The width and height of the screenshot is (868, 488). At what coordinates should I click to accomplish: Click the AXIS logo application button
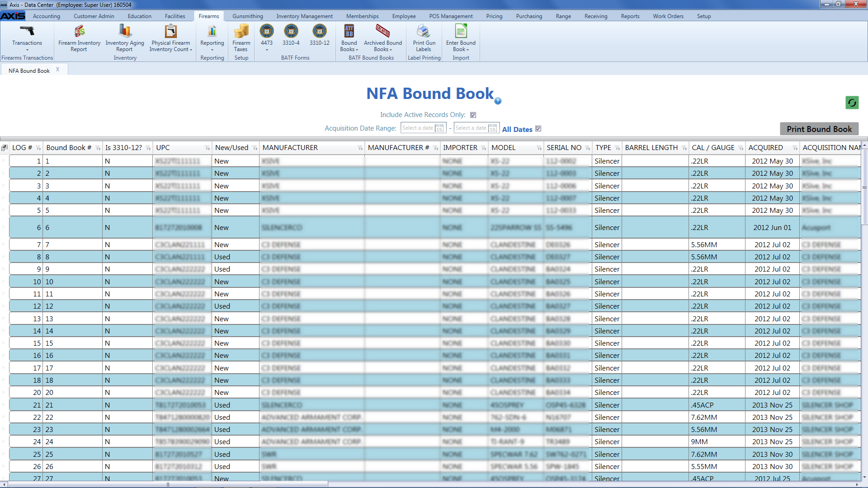13,16
